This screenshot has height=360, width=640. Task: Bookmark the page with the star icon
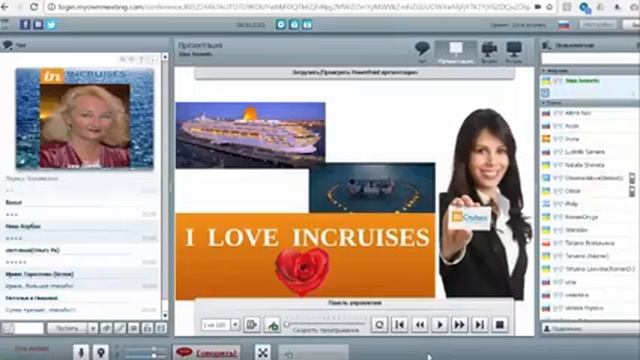click(549, 7)
